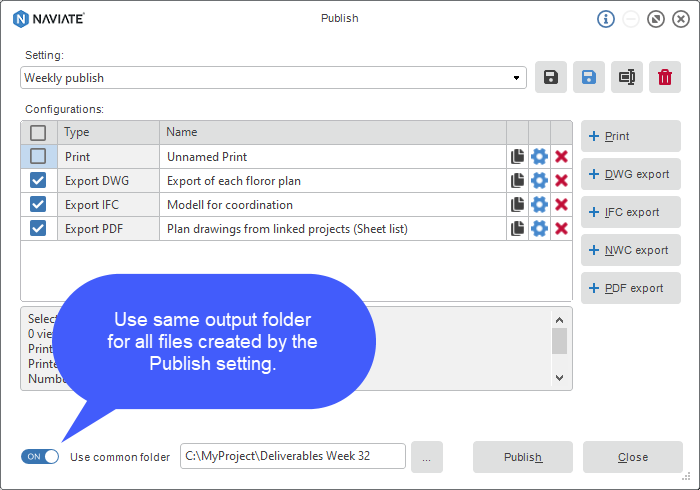
Task: Click the black save setting icon
Action: pyautogui.click(x=551, y=77)
